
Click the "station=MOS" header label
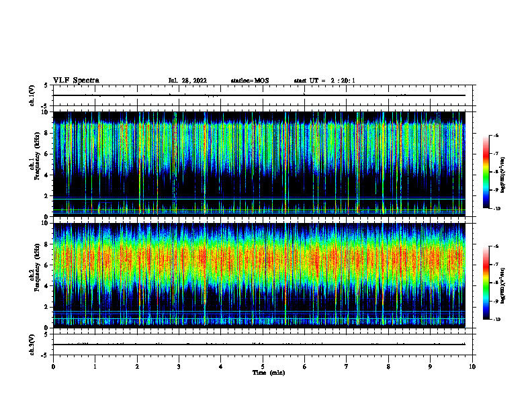(x=250, y=81)
